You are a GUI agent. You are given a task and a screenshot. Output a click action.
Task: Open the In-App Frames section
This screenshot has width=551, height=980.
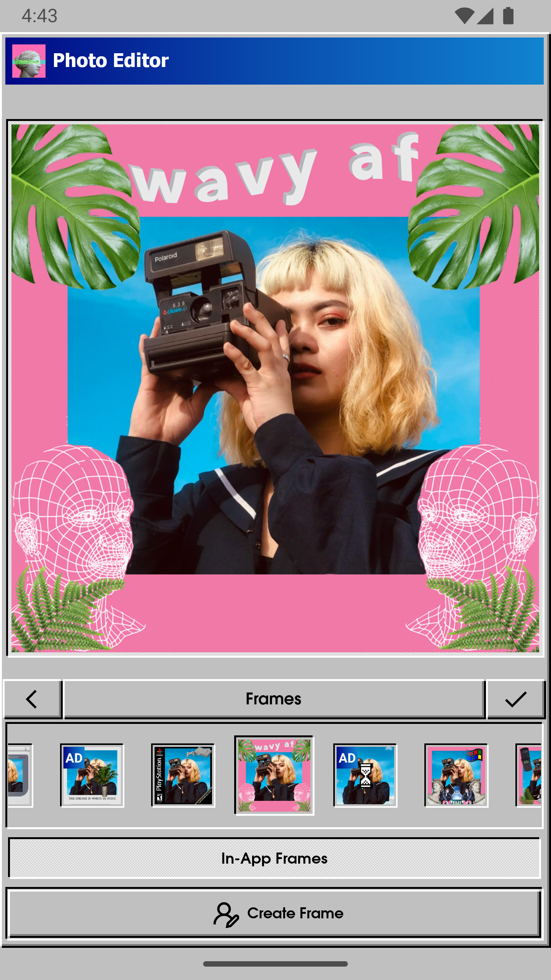coord(274,859)
